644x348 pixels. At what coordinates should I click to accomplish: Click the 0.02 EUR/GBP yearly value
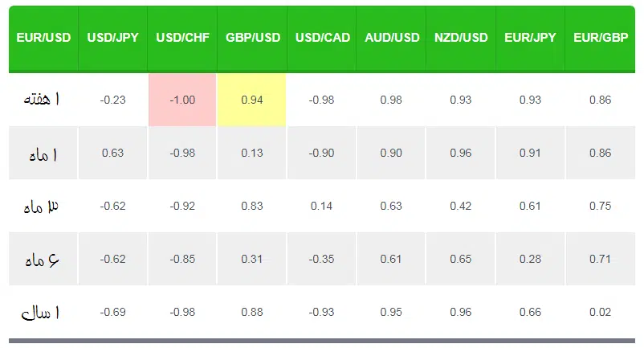pyautogui.click(x=600, y=312)
